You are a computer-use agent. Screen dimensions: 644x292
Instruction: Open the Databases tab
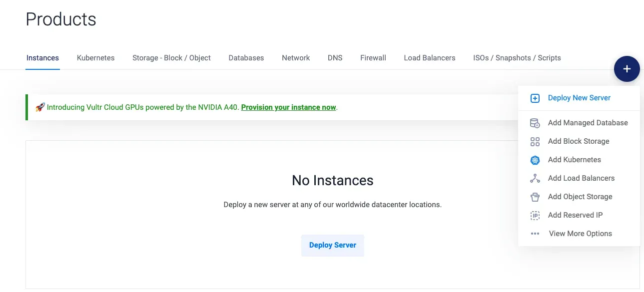pyautogui.click(x=246, y=57)
